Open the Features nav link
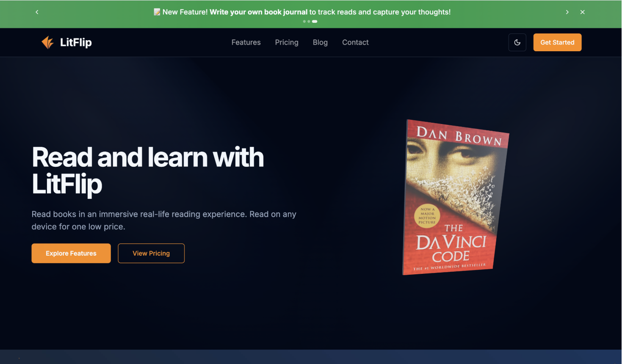Viewport: 625px width, 364px height. pos(246,42)
